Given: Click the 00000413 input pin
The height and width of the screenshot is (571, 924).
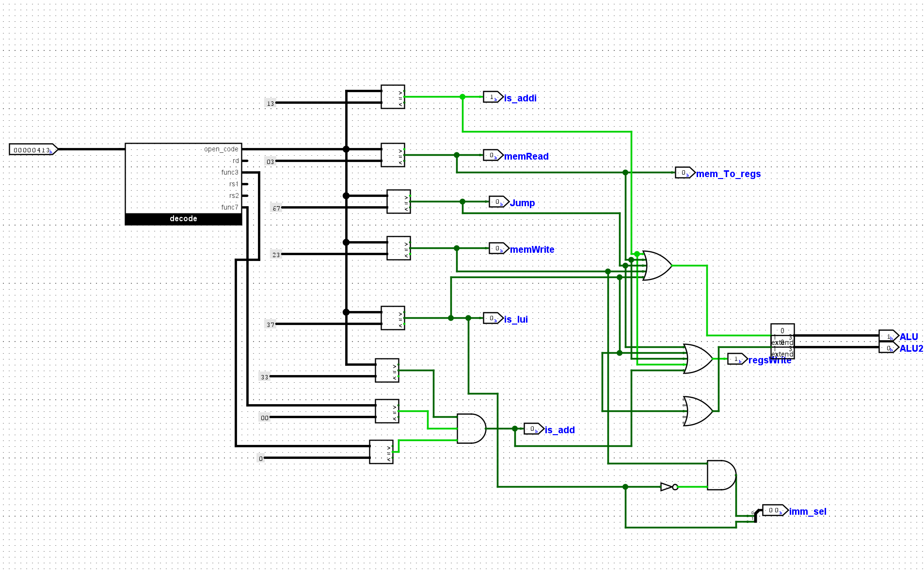Looking at the screenshot, I should click(x=33, y=149).
